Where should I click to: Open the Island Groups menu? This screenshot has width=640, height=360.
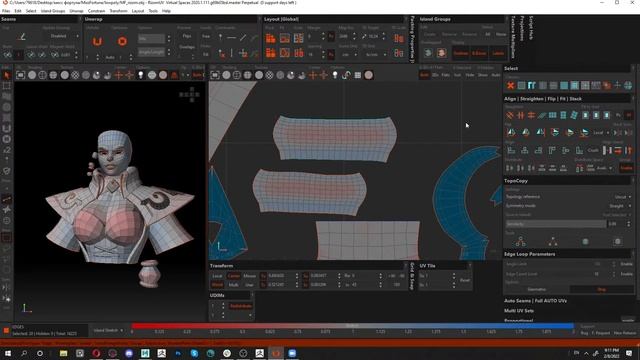[53, 11]
